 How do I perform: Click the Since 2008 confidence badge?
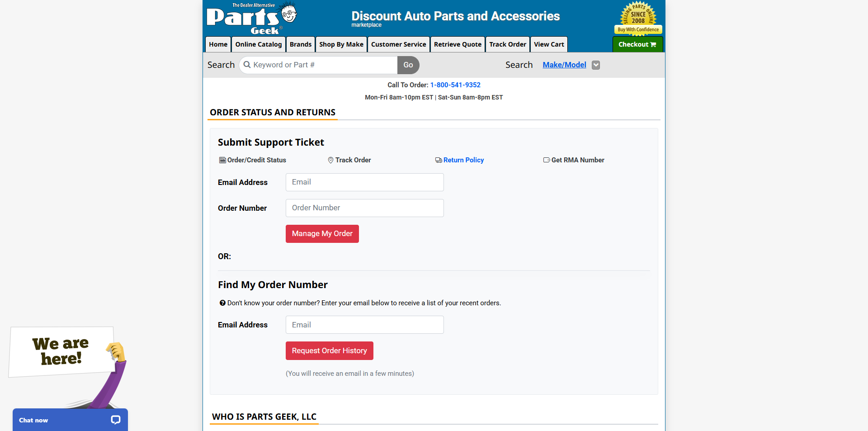638,19
